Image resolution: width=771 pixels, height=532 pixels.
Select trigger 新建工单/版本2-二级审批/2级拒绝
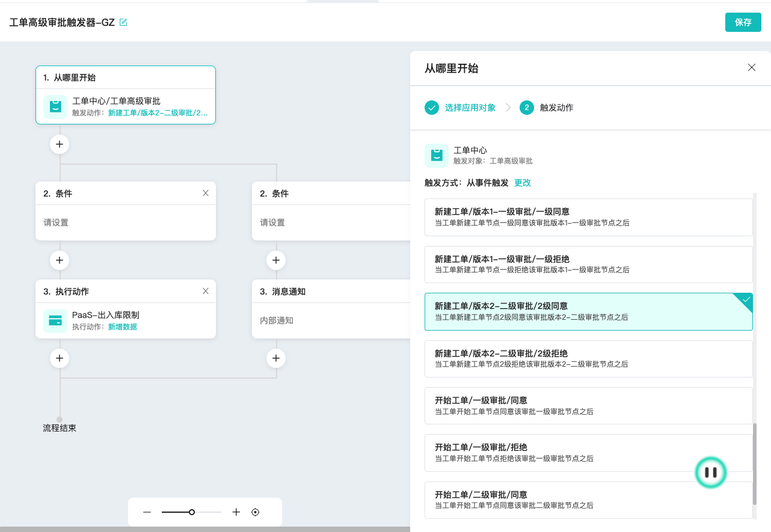point(589,359)
